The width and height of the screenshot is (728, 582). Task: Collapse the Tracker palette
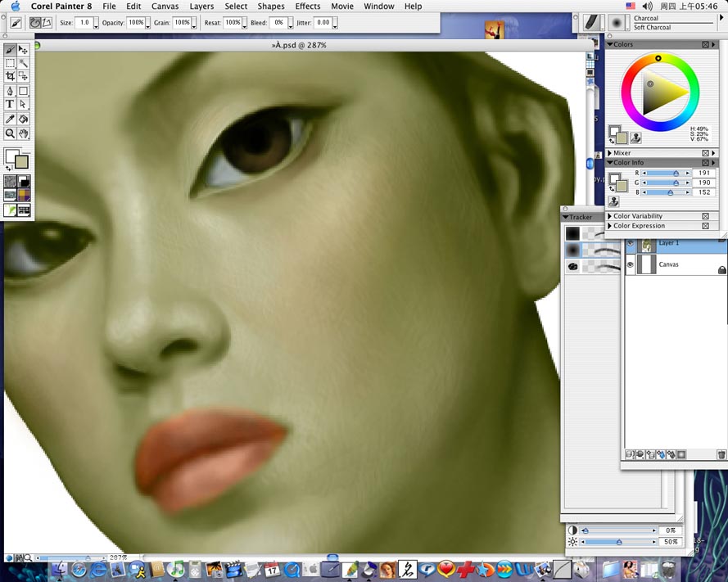pyautogui.click(x=566, y=217)
